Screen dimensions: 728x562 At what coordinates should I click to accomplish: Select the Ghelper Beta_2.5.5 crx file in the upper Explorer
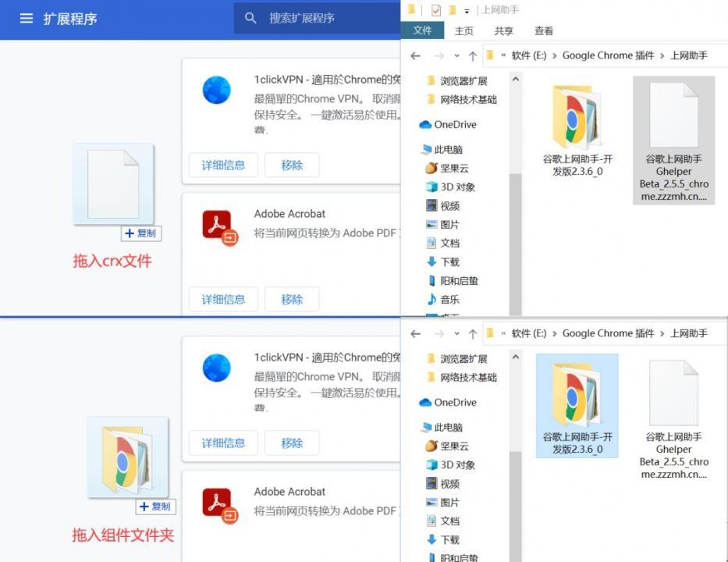point(673,140)
